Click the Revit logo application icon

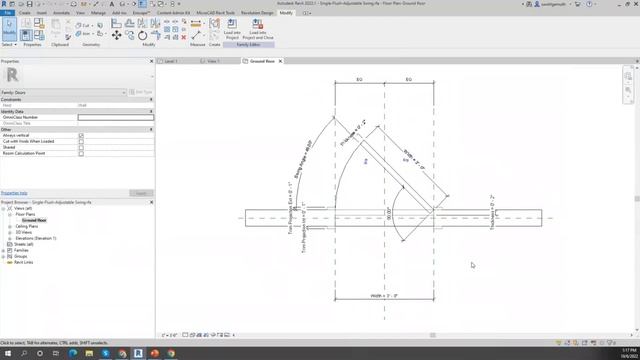[x=4, y=4]
